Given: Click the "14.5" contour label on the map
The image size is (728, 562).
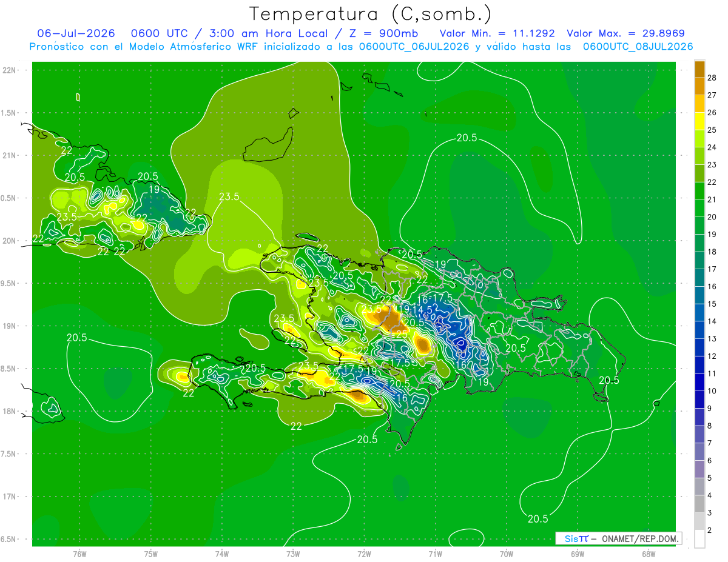Looking at the screenshot, I should [x=422, y=310].
